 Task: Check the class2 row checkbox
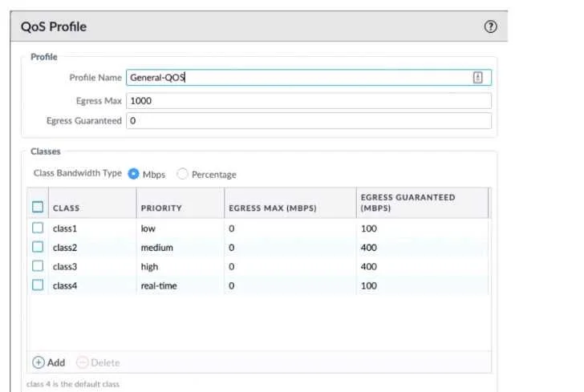tap(38, 247)
